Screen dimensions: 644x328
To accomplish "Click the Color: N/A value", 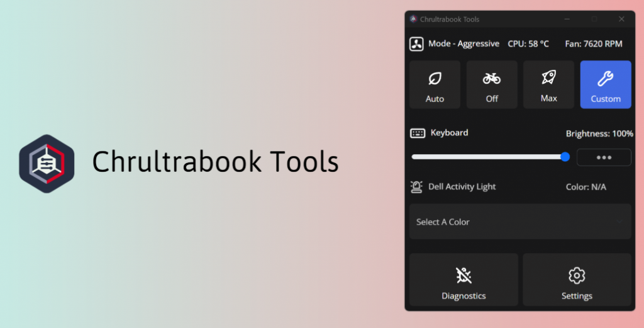I will click(x=586, y=187).
